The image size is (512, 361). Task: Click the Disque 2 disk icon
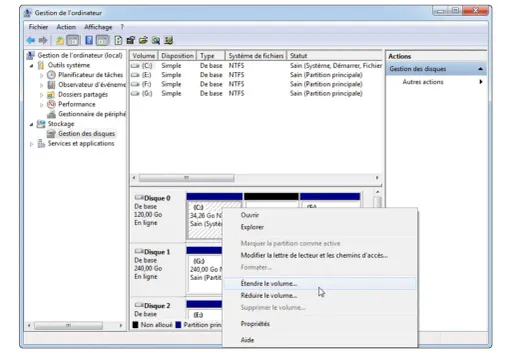[139, 305]
